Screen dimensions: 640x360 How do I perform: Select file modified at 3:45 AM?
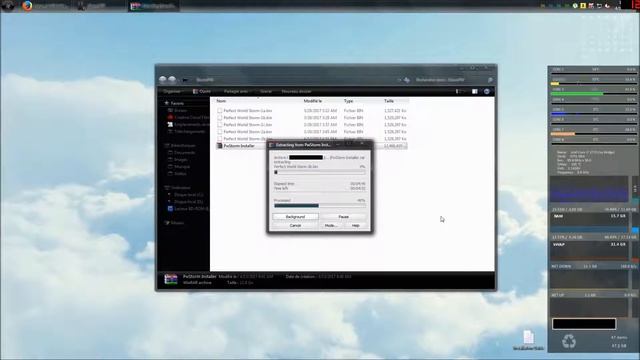point(312,132)
